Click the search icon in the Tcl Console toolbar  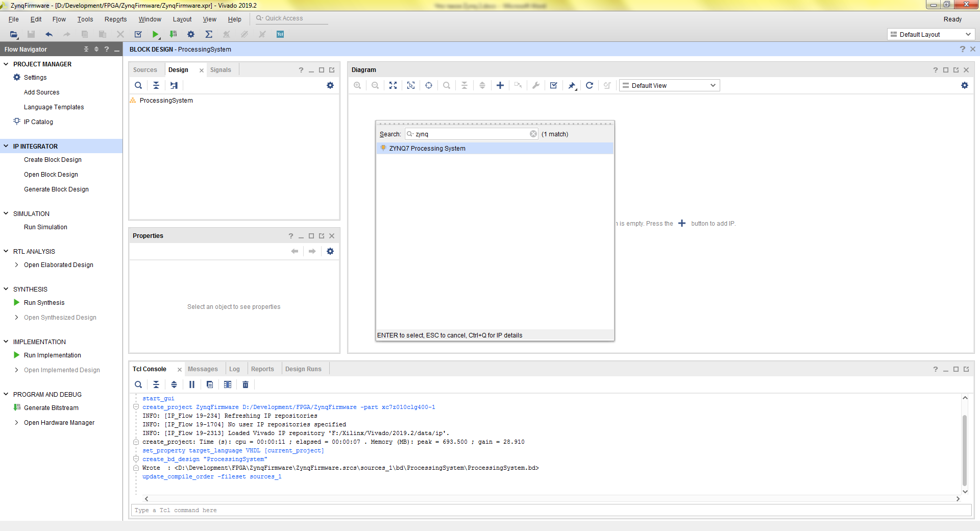pos(138,384)
